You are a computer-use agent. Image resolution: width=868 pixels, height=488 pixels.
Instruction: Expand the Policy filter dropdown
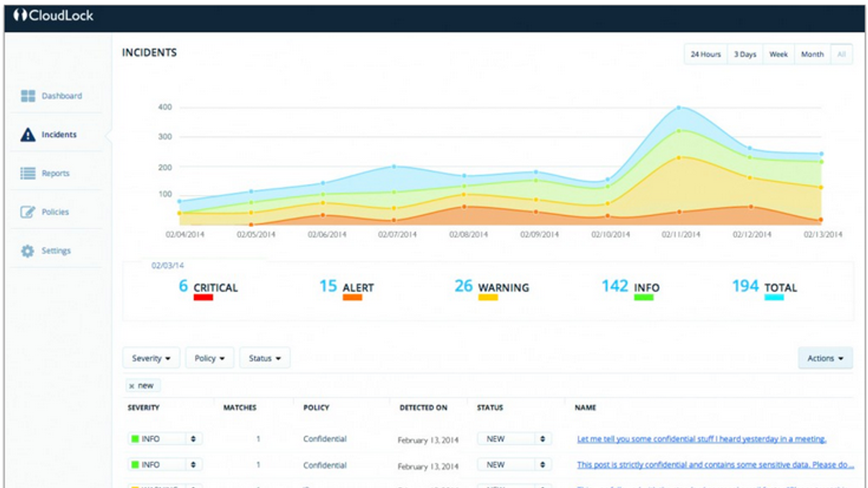[209, 358]
